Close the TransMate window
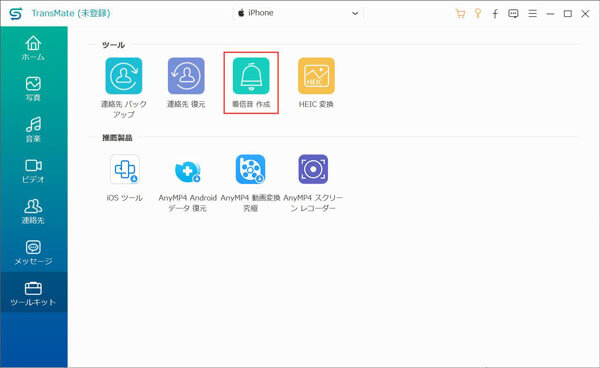The width and height of the screenshot is (600, 368). tap(585, 14)
